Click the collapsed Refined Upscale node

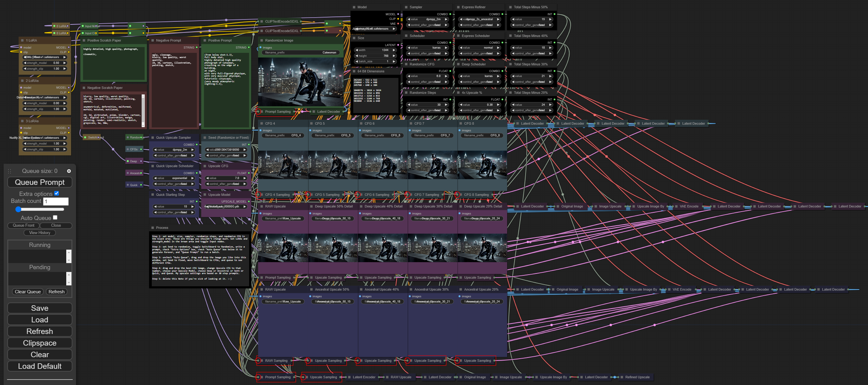coord(637,377)
